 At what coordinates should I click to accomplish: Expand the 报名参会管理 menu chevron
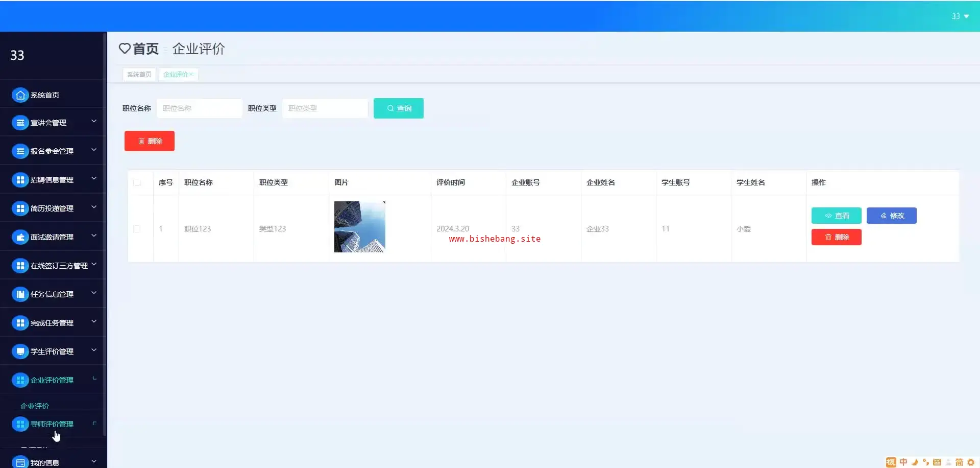point(94,150)
